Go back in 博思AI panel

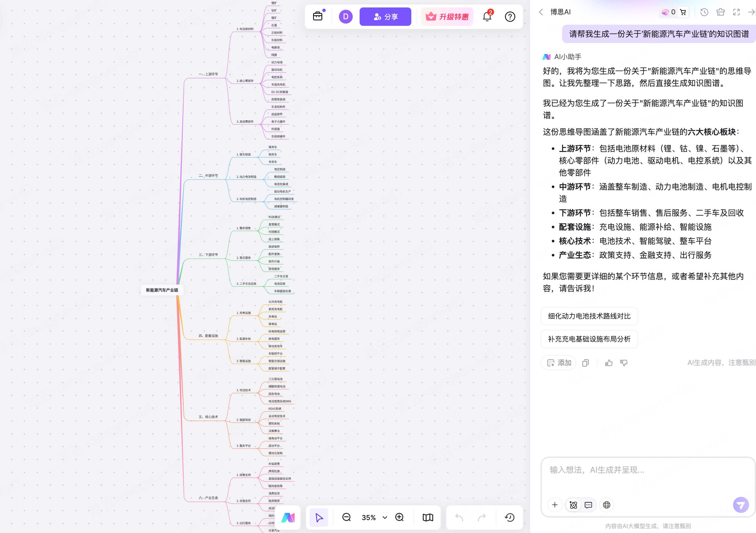541,12
